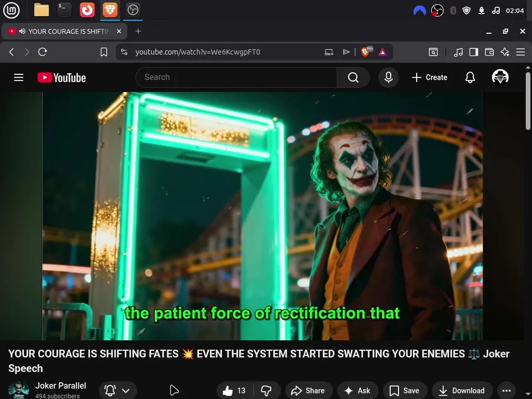Close the YouTube browser tab
This screenshot has width=532, height=399.
pyautogui.click(x=119, y=31)
